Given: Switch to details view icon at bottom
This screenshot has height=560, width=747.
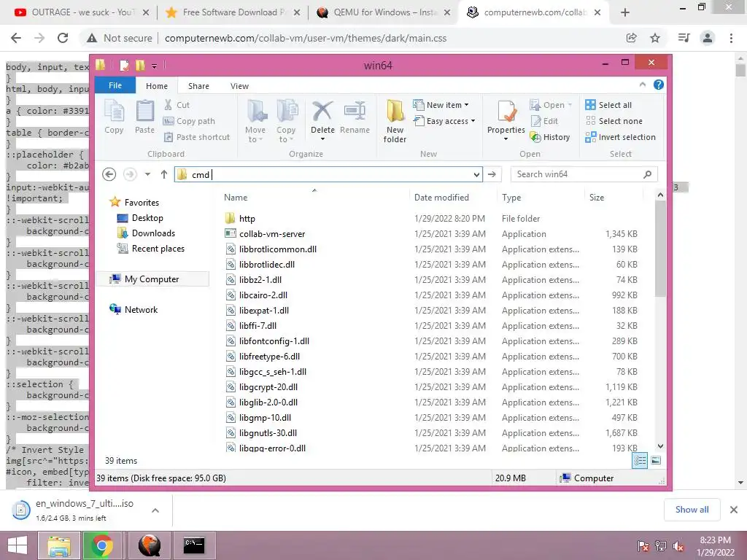Looking at the screenshot, I should [640, 460].
